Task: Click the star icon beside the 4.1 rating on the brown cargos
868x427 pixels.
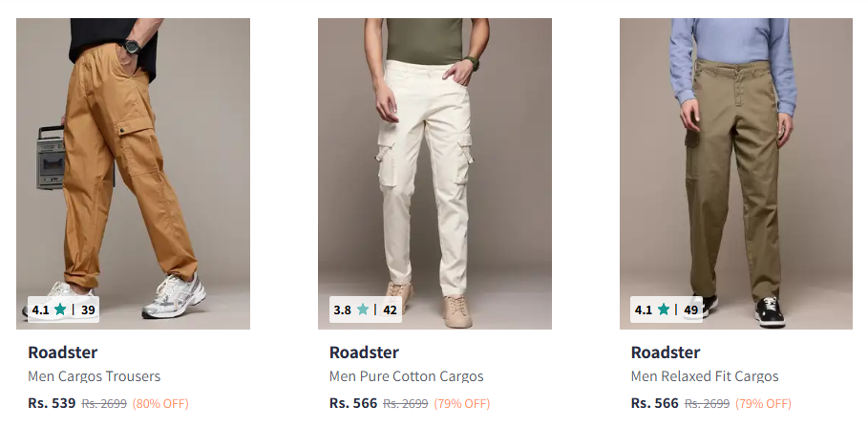Action: point(60,310)
